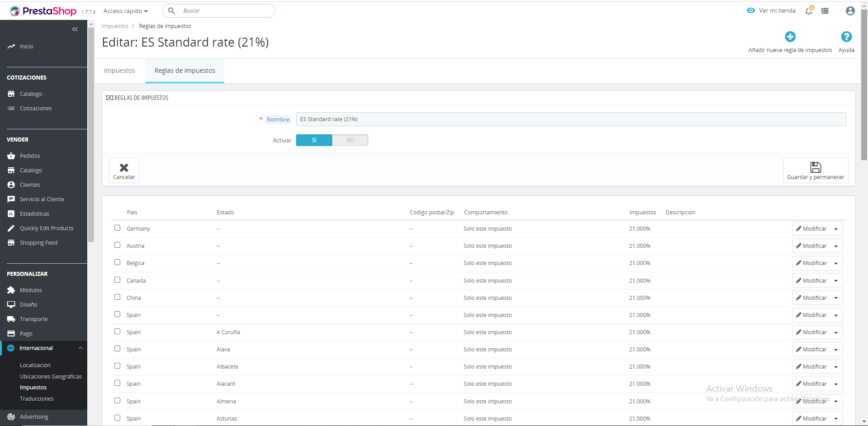Open Traducciones submenu item

point(37,398)
